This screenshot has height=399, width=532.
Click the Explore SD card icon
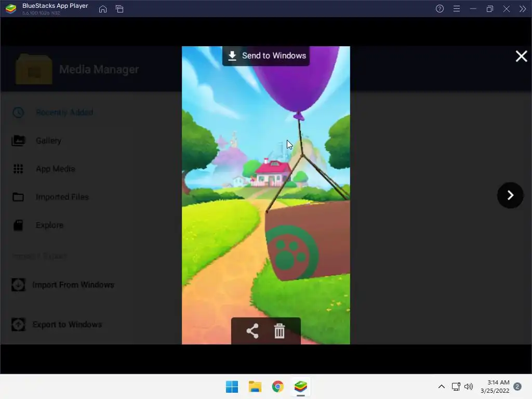(x=18, y=225)
